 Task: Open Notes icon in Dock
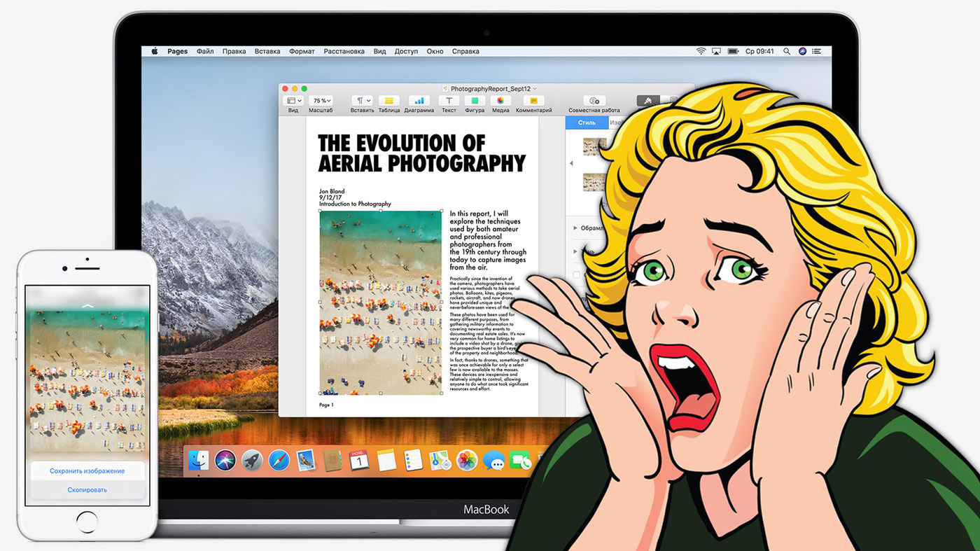tap(386, 460)
